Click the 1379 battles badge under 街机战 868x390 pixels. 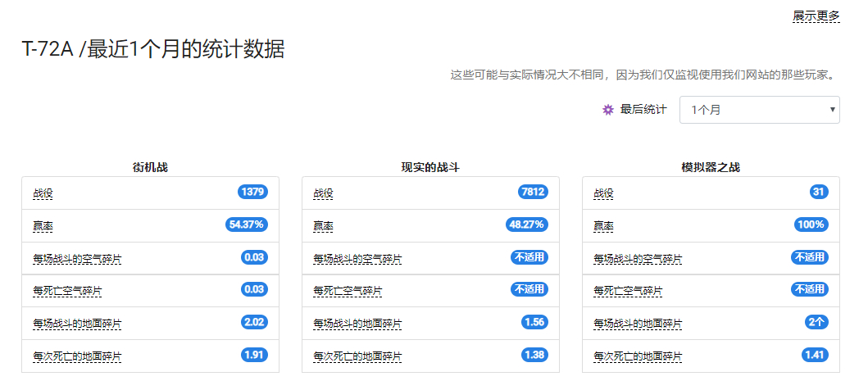click(x=253, y=193)
